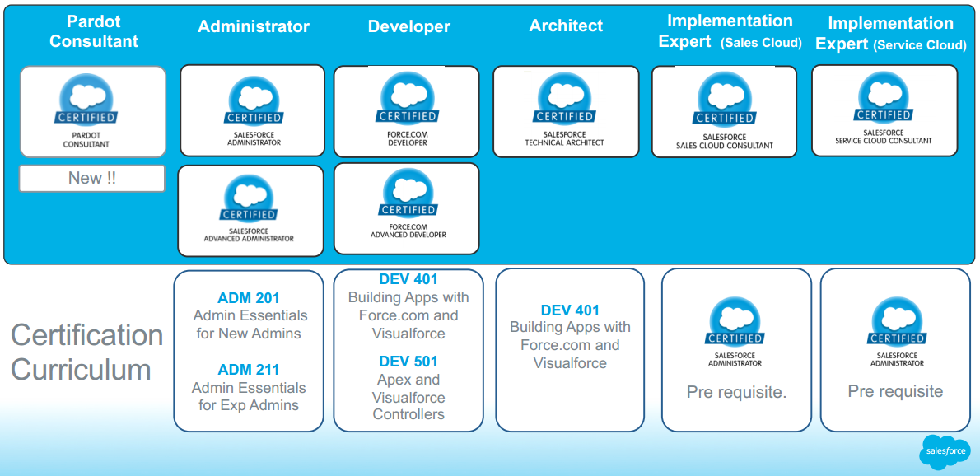Click the Implementation Expert (Sales Cloud) heading
Image resolution: width=980 pixels, height=476 pixels.
pyautogui.click(x=730, y=31)
